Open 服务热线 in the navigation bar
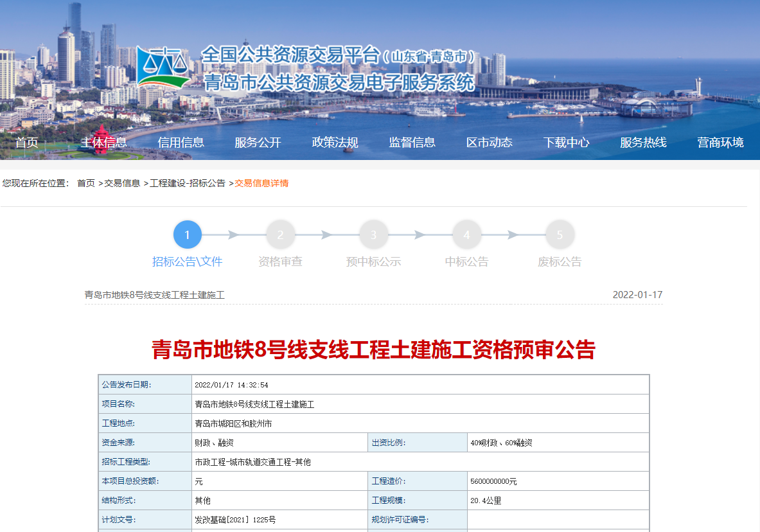Screen dimensions: 760x532 click(643, 143)
